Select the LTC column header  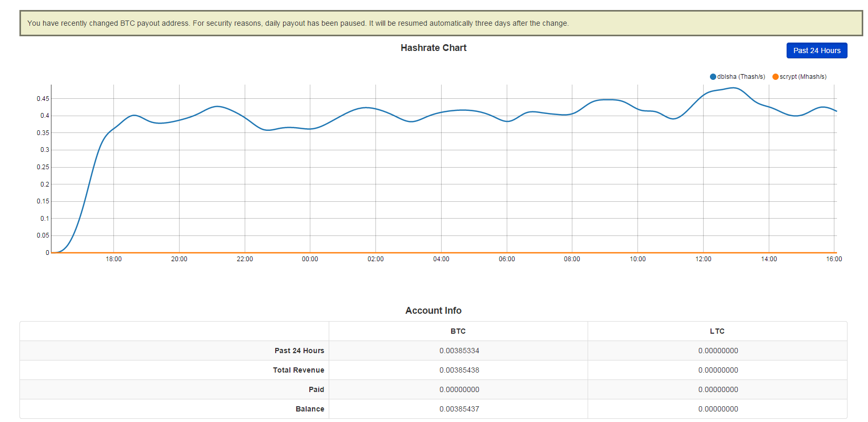click(x=717, y=331)
